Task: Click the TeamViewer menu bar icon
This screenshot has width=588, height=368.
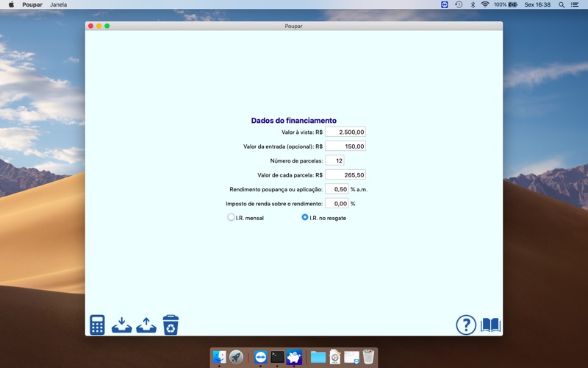Action: pos(445,4)
